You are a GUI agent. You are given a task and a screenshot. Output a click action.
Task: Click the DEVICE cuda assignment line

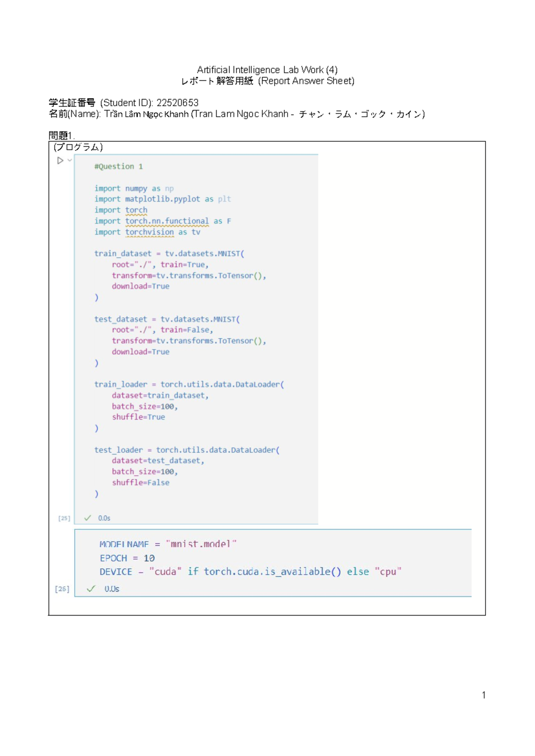tap(251, 571)
